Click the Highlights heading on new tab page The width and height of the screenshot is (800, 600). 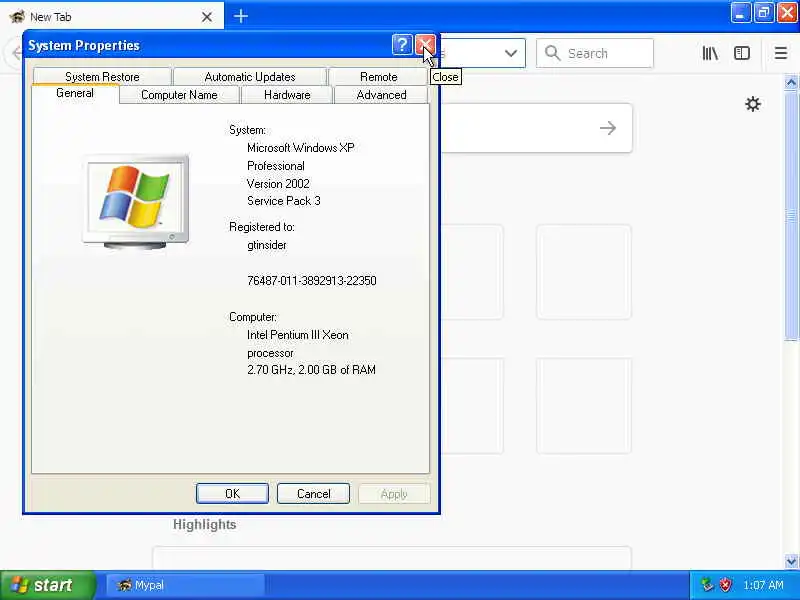(x=204, y=524)
